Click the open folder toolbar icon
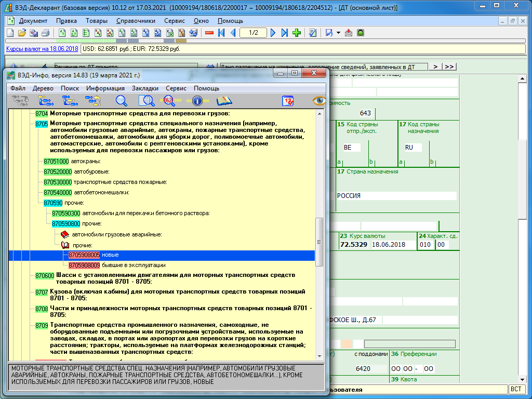The width and height of the screenshot is (532, 399). tap(22, 33)
